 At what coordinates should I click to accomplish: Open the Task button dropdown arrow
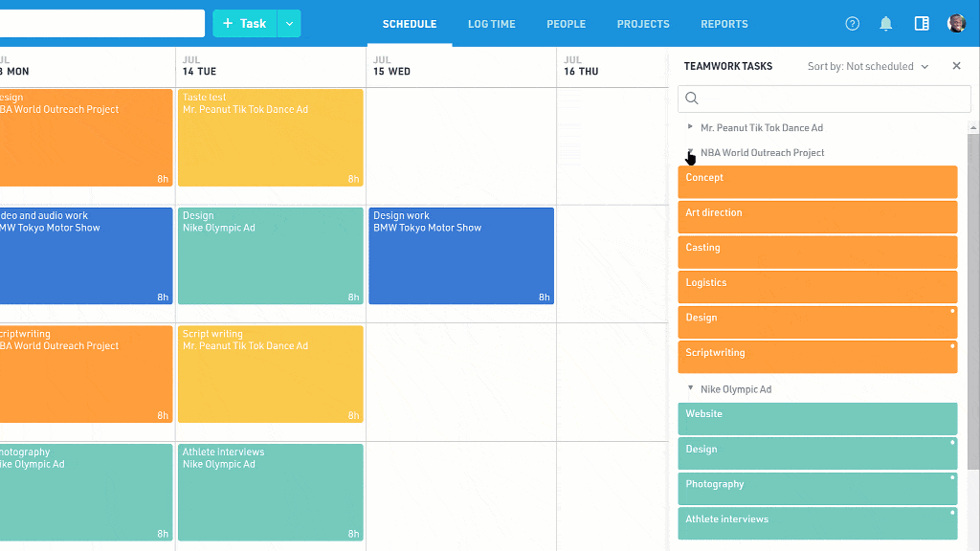tap(289, 24)
